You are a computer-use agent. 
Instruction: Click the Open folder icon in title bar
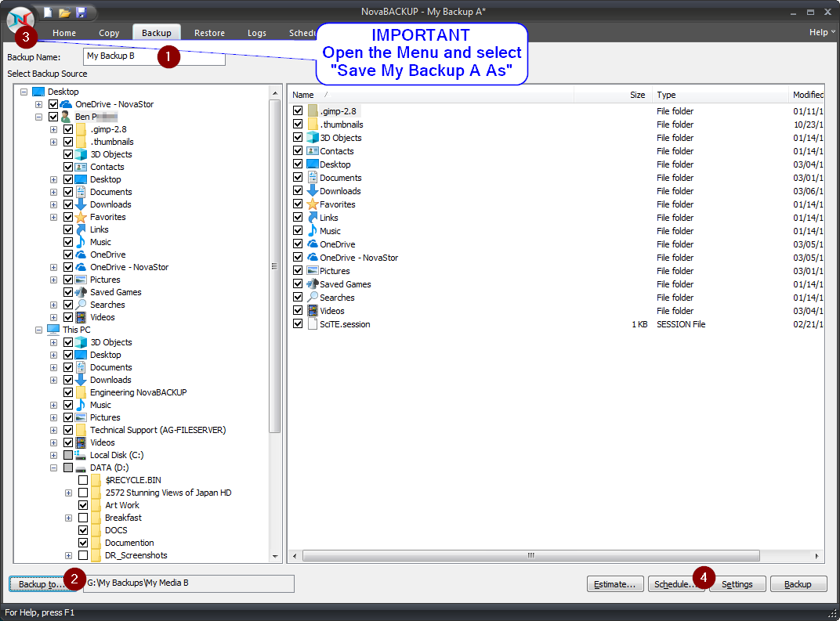click(65, 13)
